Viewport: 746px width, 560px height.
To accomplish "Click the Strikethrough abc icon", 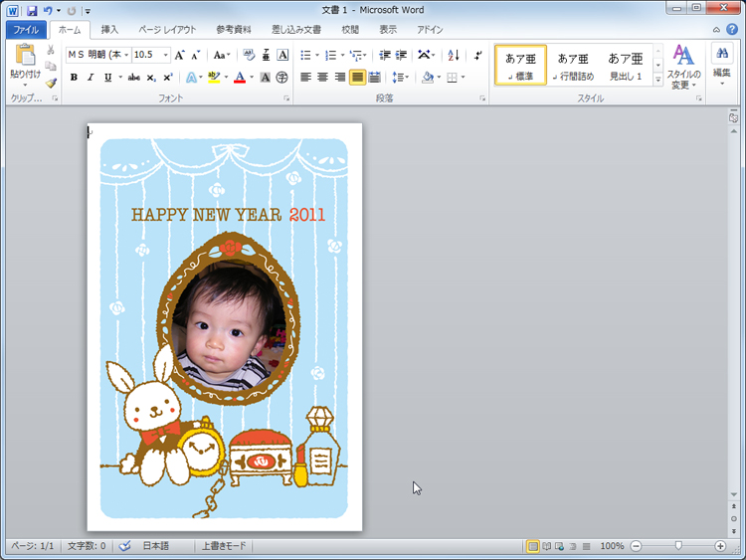I will coord(134,77).
